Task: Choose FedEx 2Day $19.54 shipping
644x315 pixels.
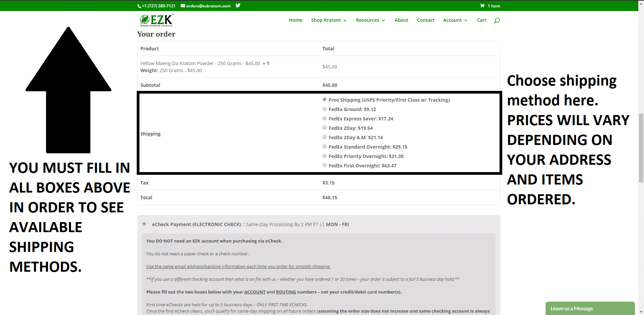Action: [325, 127]
